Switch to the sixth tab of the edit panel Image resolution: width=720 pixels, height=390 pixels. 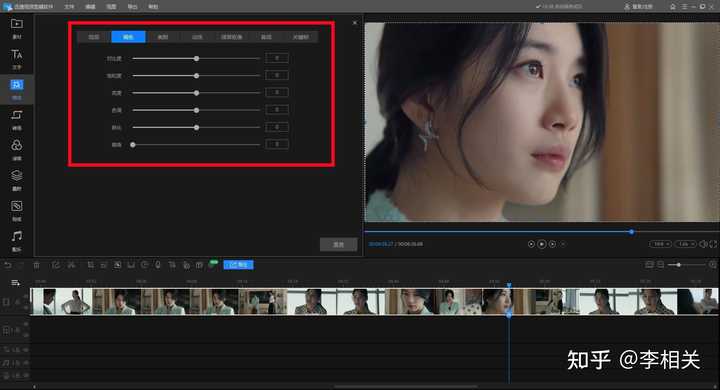click(266, 37)
